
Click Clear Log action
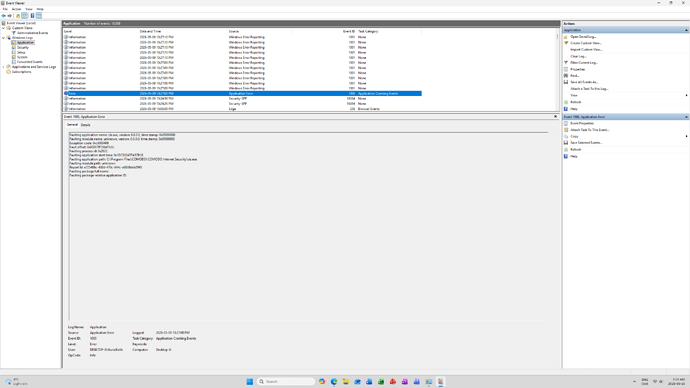tap(578, 56)
